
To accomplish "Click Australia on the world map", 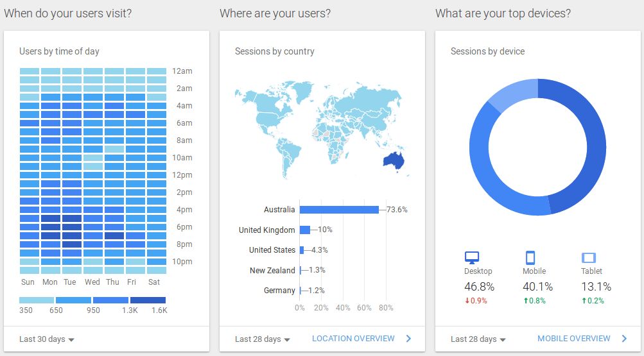I will [392, 160].
